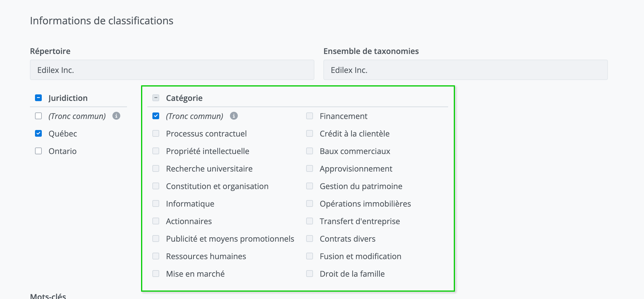Enable the Informatique category
The image size is (644, 299).
point(156,203)
